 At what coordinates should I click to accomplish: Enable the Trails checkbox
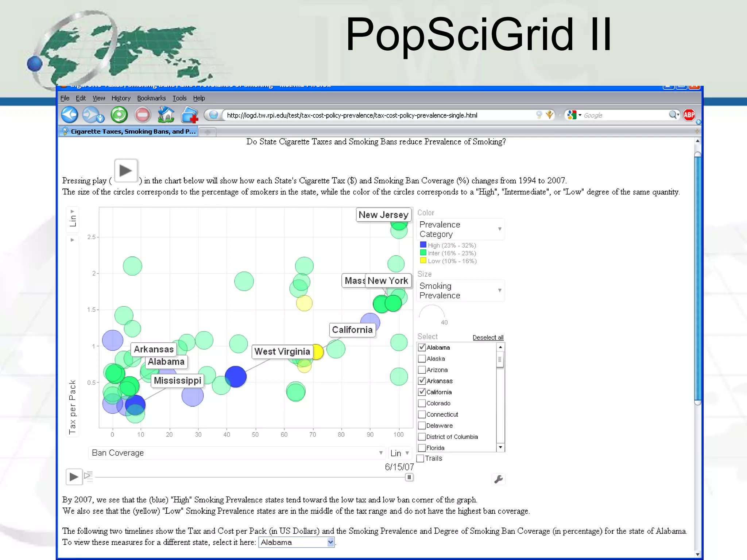coord(421,458)
